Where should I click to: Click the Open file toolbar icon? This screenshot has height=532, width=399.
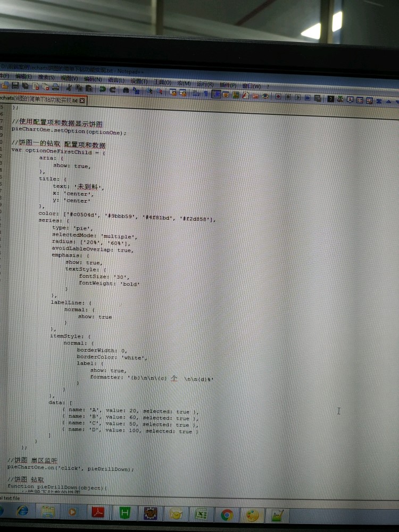[5, 86]
